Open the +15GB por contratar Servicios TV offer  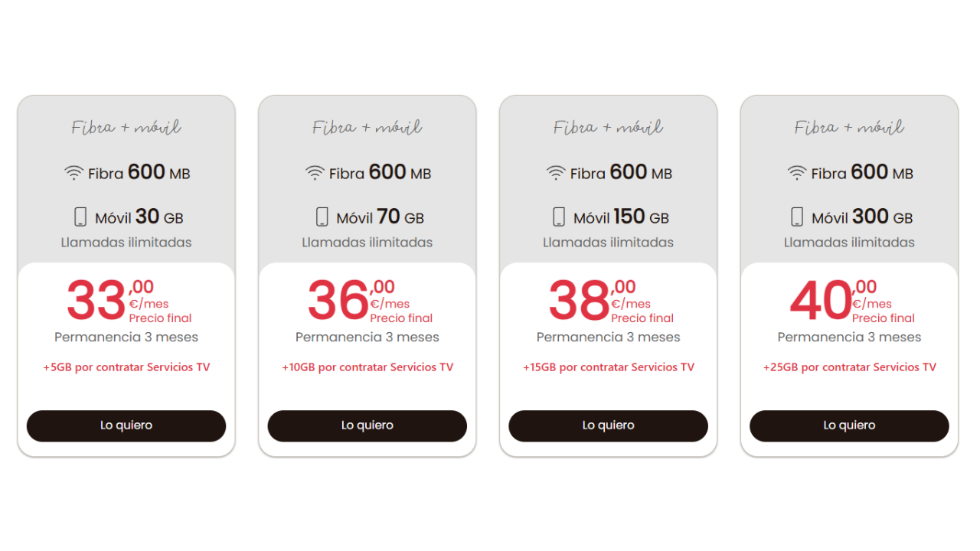[609, 367]
